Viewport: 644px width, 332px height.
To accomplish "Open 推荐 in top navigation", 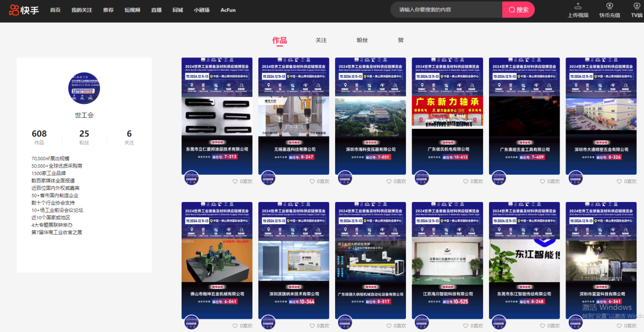I will click(x=108, y=10).
